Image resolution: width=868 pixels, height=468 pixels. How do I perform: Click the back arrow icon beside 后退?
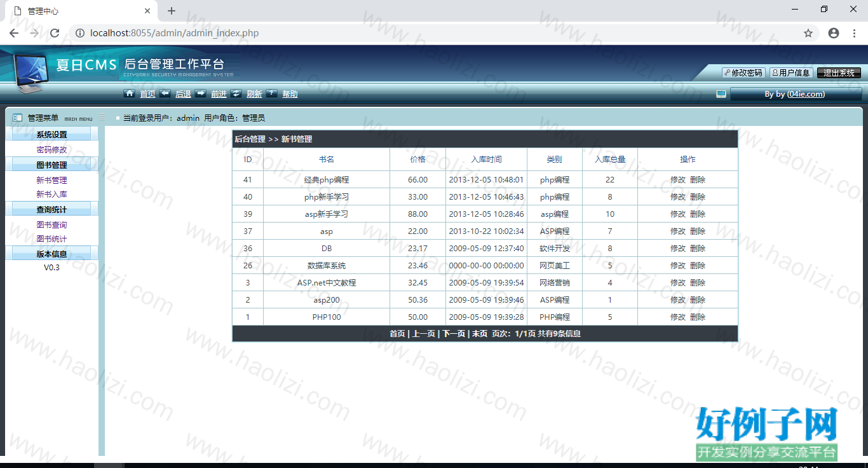(165, 93)
